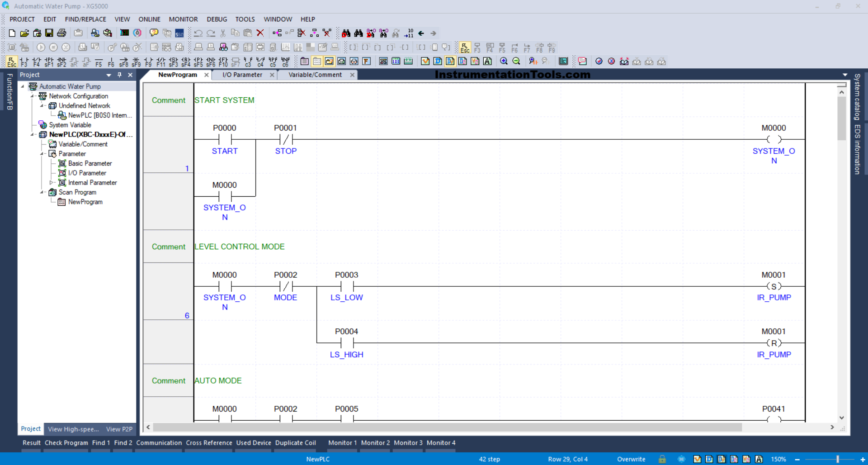This screenshot has height=465, width=868.
Task: Click the Save project icon
Action: tap(49, 33)
